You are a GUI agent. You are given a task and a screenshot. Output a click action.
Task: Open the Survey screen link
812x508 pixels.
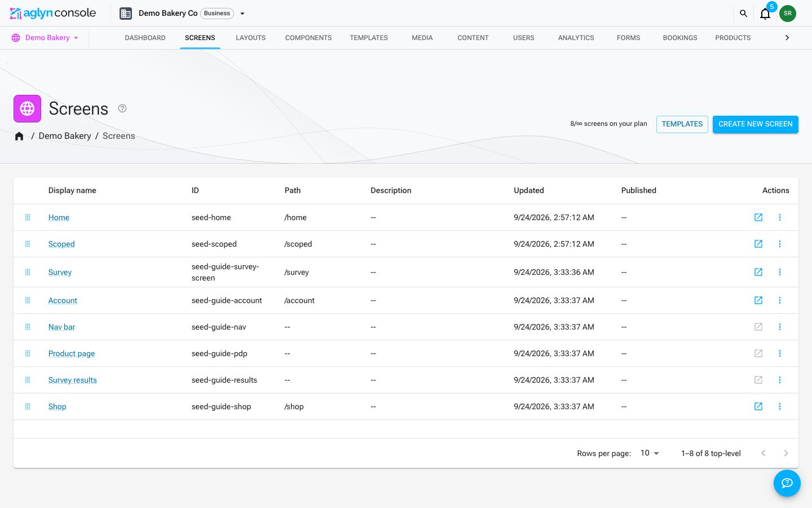point(60,272)
